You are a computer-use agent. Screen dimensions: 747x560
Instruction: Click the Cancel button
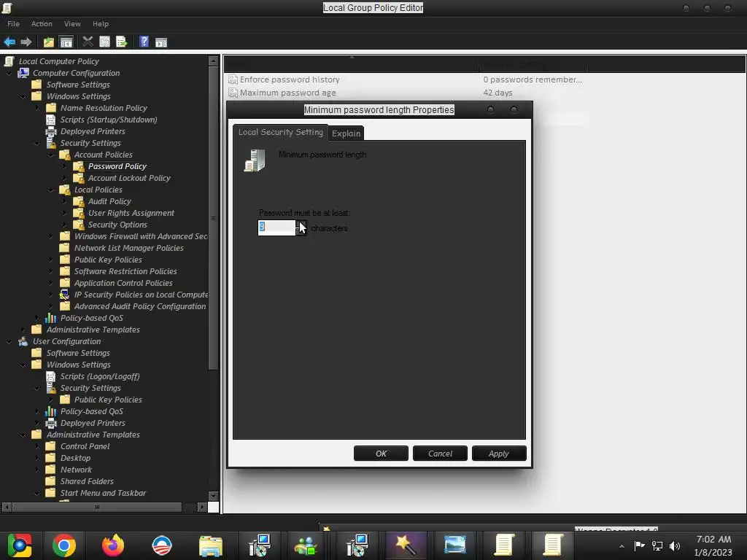pos(440,454)
